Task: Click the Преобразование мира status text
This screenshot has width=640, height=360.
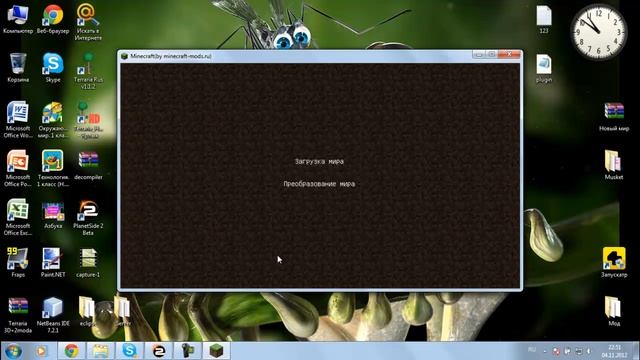Action: coord(319,184)
